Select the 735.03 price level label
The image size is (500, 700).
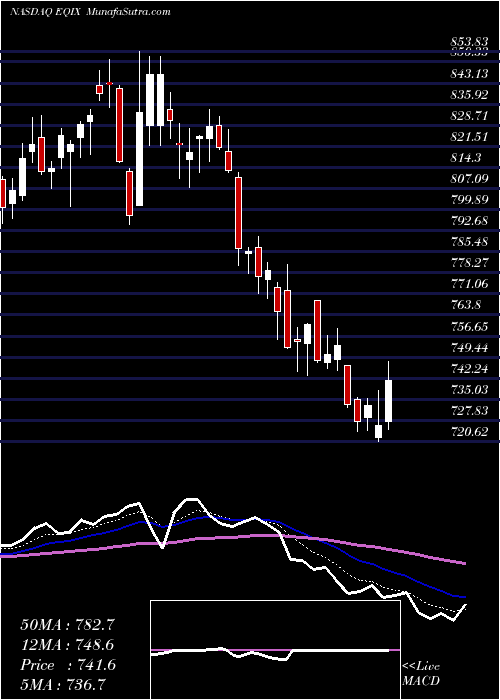coord(469,389)
